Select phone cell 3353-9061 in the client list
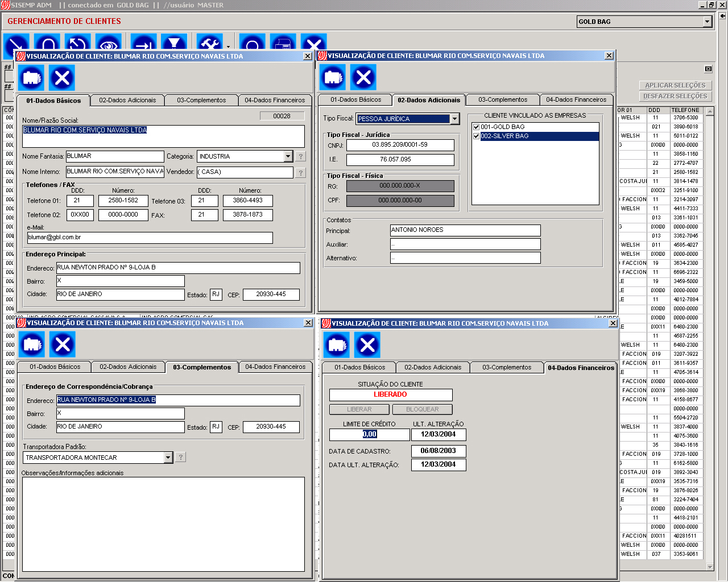 point(686,554)
